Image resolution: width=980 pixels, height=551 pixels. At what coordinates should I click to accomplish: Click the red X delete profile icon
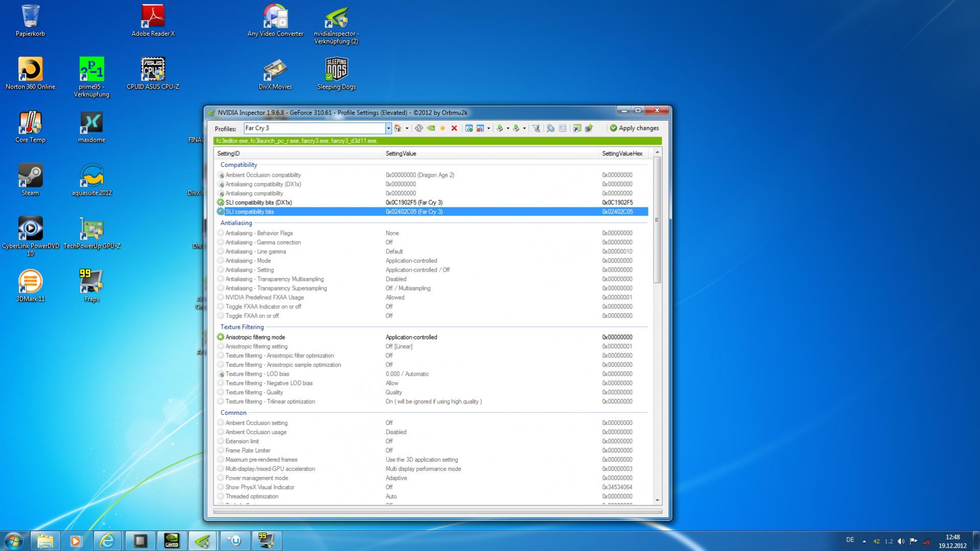pos(454,128)
